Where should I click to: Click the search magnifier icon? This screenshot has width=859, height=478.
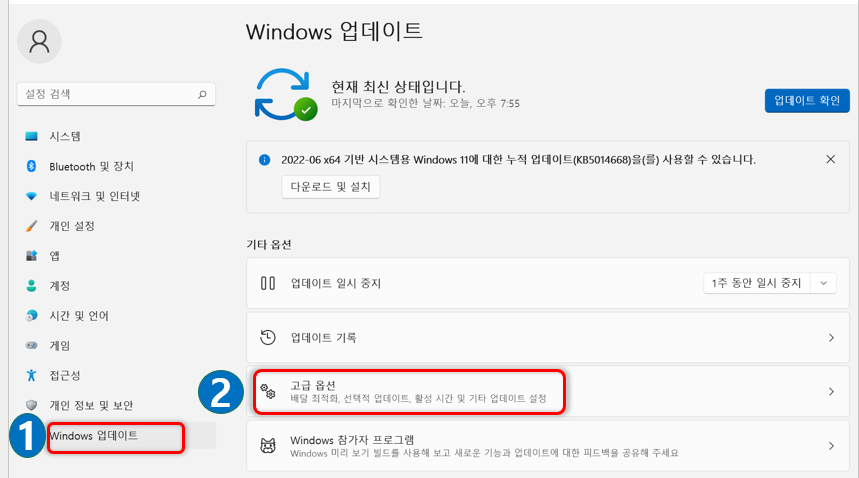[x=202, y=94]
